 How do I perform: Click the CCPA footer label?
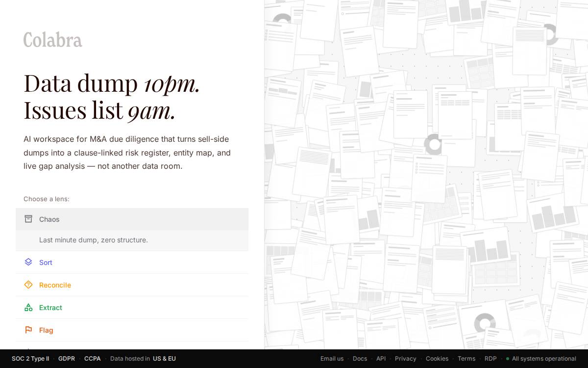tap(92, 359)
